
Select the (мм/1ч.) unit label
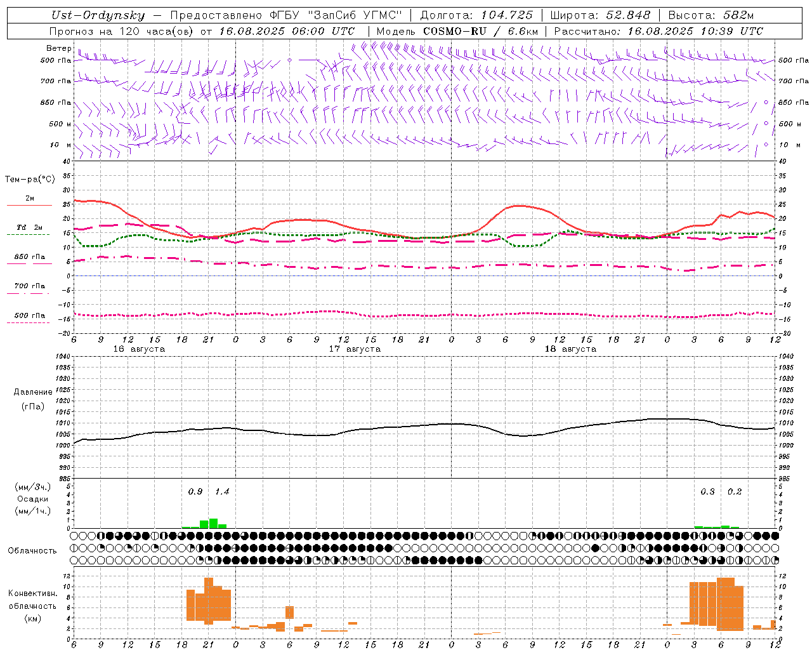(x=33, y=511)
